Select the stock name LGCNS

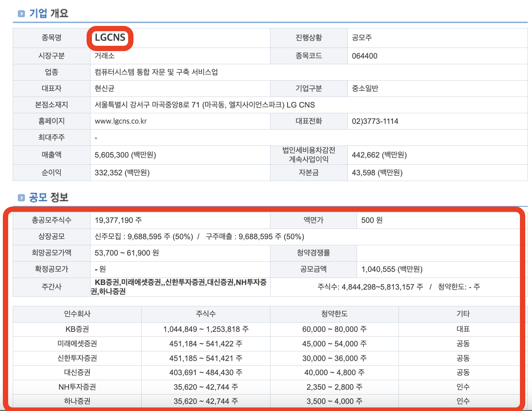tap(110, 37)
